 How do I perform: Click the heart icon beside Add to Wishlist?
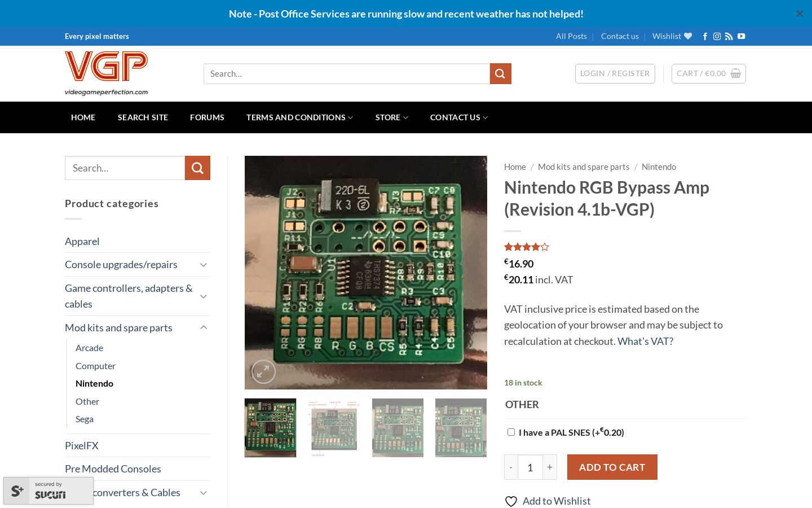(x=511, y=501)
